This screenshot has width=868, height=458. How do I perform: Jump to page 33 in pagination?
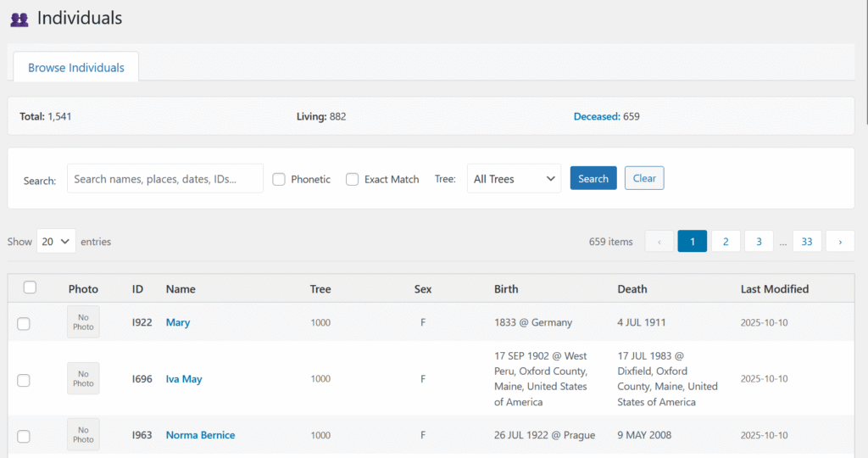tap(806, 242)
